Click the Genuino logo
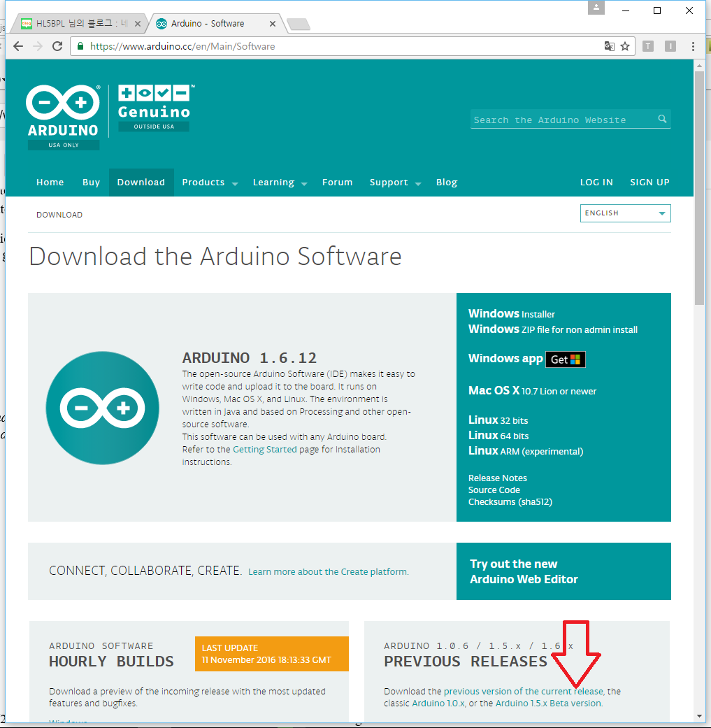The height and width of the screenshot is (728, 711). 154,108
